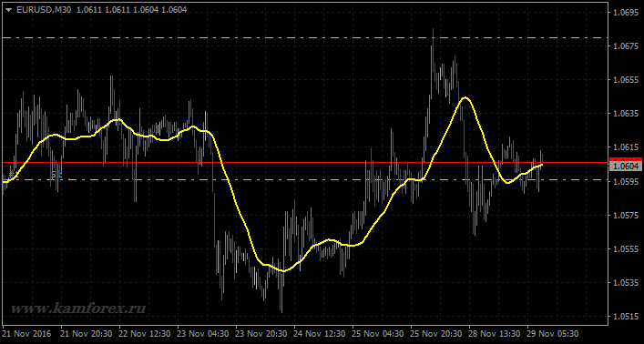Click the EURUSD,M30 chart title text

click(x=44, y=10)
